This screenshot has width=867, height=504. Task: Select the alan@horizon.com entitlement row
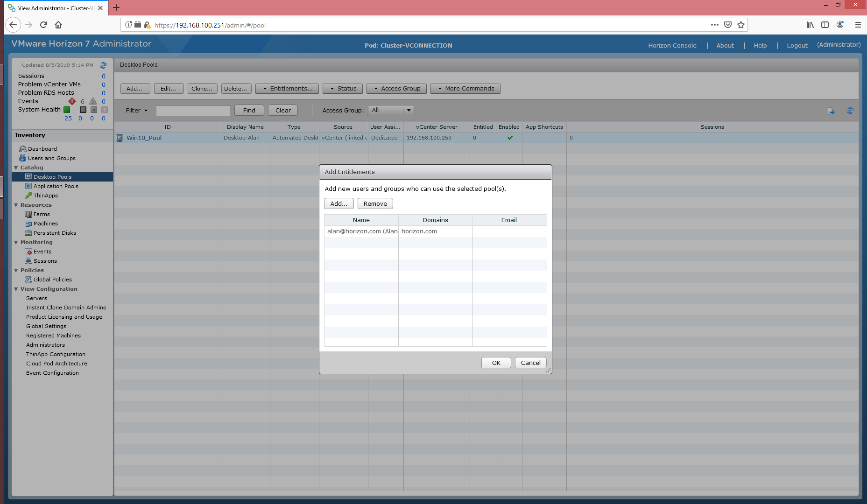pos(362,231)
